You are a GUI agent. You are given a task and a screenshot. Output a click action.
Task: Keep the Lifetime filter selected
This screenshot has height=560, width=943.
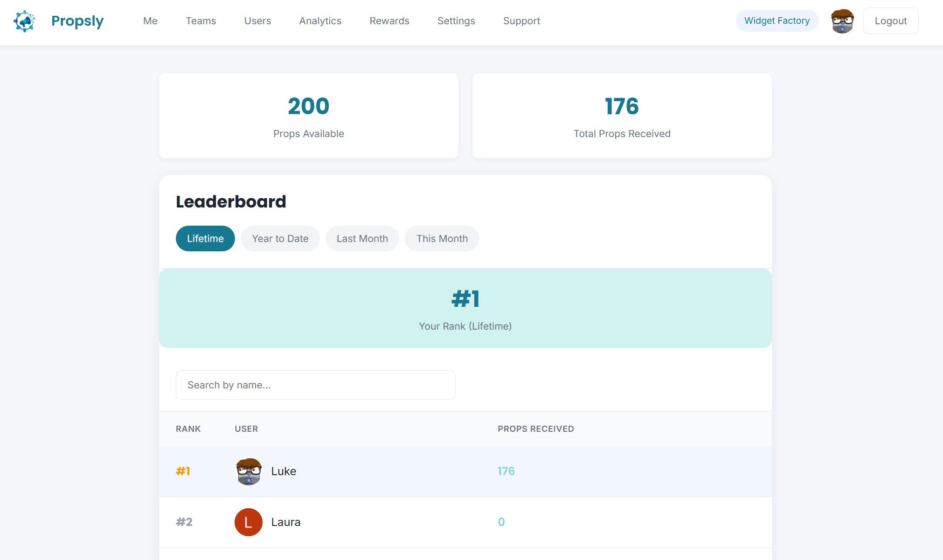pyautogui.click(x=205, y=238)
